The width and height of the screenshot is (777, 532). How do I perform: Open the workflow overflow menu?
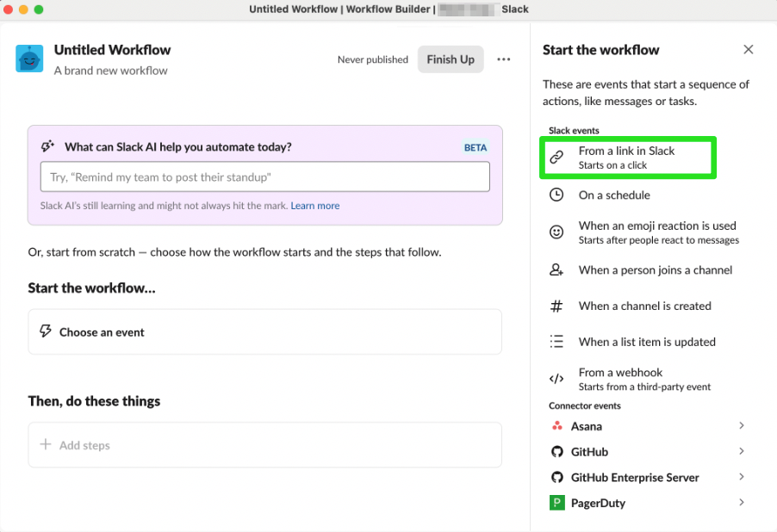click(x=503, y=59)
